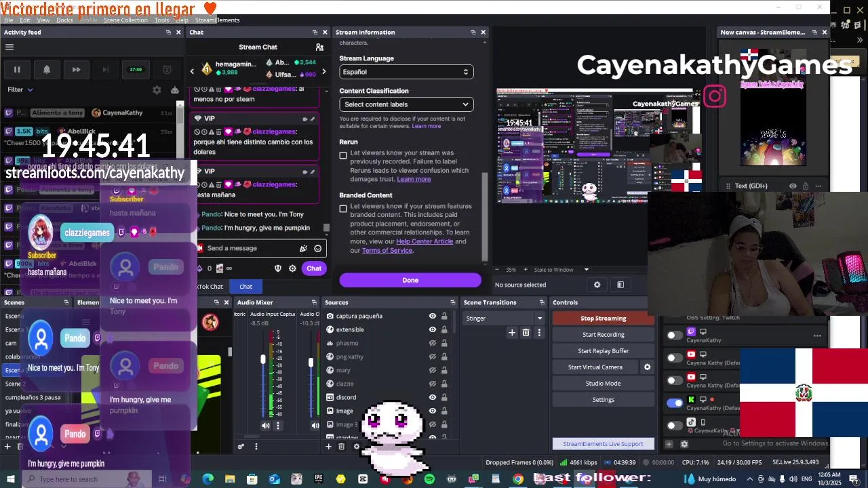Image resolution: width=868 pixels, height=488 pixels.
Task: Add a new source with plus icon
Action: pos(329,446)
